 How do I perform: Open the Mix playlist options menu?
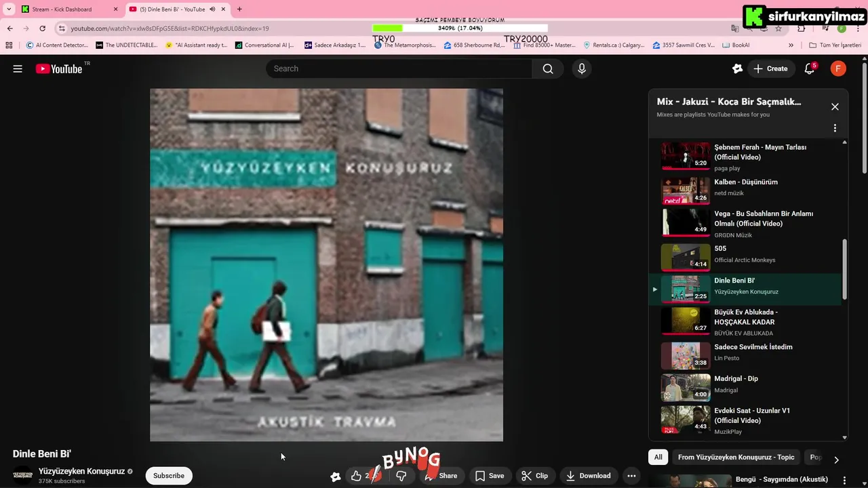(835, 128)
